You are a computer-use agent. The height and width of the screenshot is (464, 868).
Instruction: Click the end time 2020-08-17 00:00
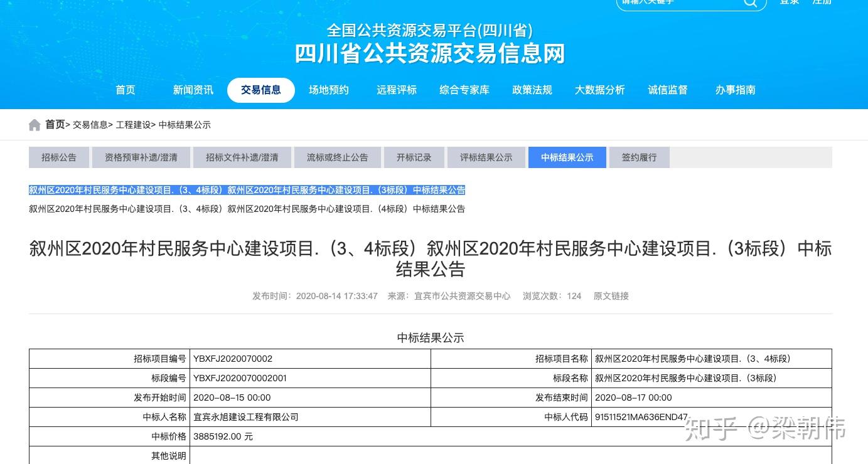point(634,398)
